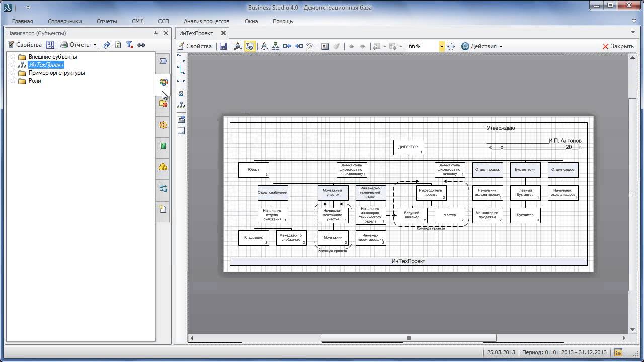This screenshot has height=362, width=644.
Task: Click Свойства in the diagram toolbar
Action: coord(195,46)
